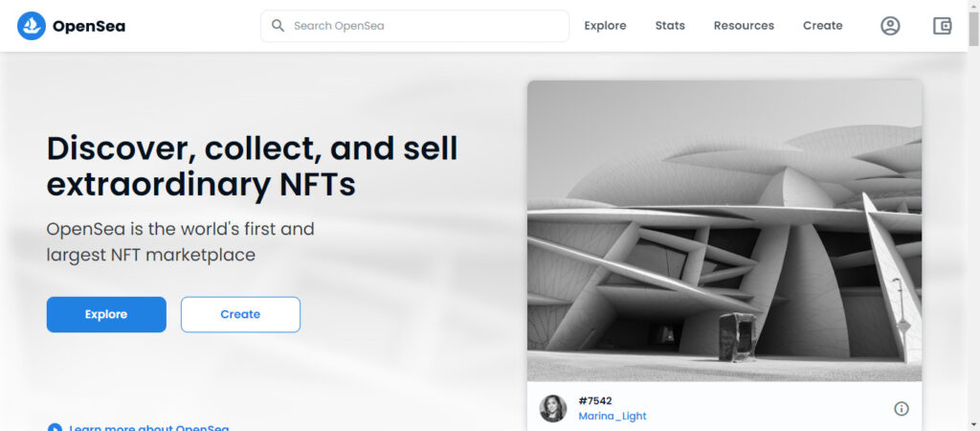Click the info icon on the NFT card
Screen dimensions: 980x431
tap(901, 409)
